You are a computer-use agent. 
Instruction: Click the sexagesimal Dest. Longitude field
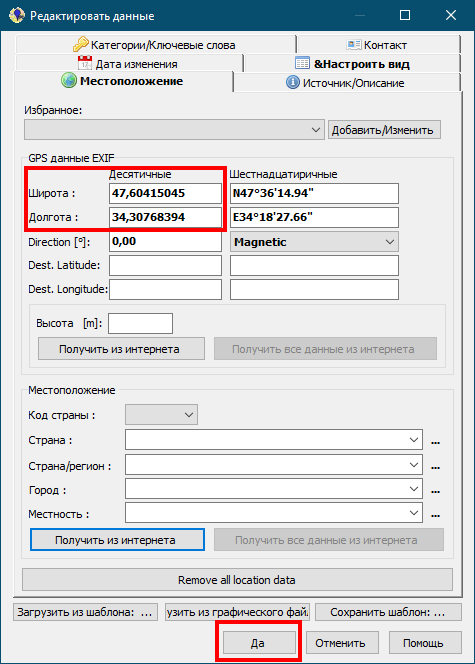pyautogui.click(x=314, y=290)
